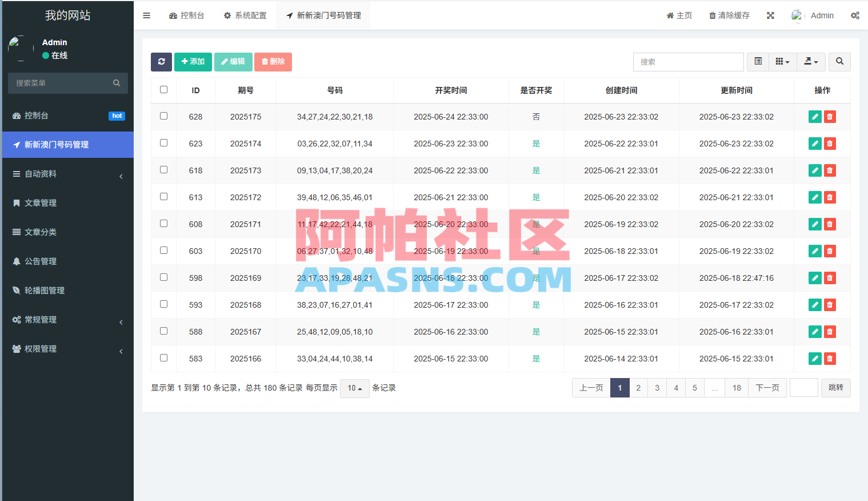Edit row with ID 628
The height and width of the screenshot is (501, 868).
coord(815,117)
